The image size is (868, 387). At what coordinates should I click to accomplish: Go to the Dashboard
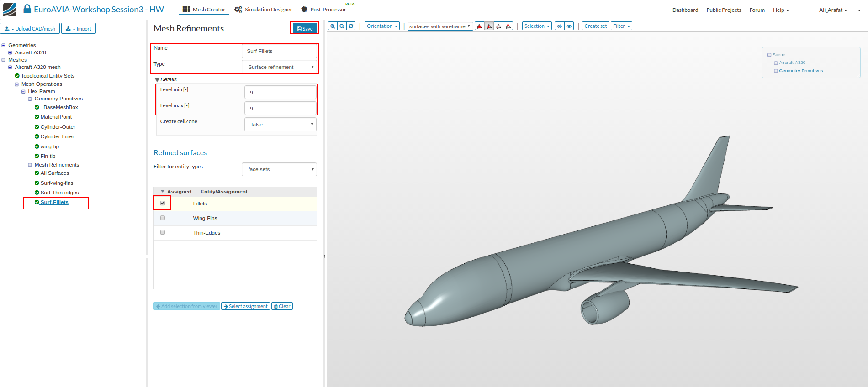pyautogui.click(x=685, y=10)
